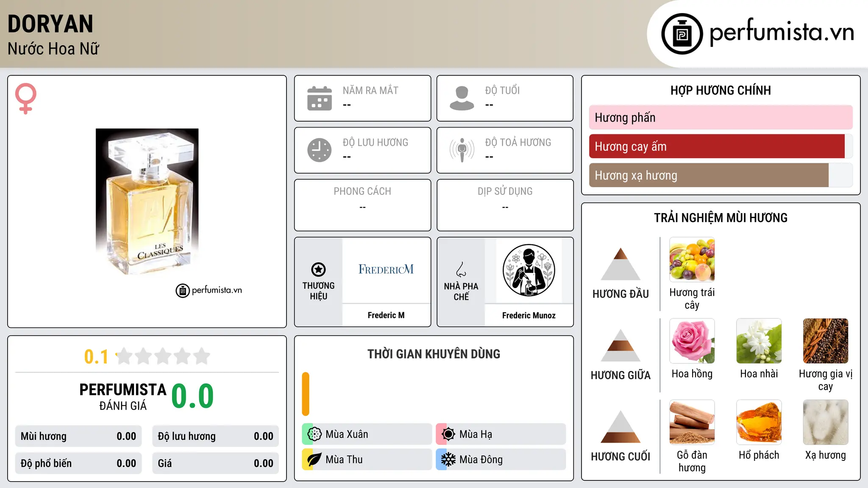868x488 pixels.
Task: Click the green 0.0 Perfumista score
Action: (x=192, y=396)
